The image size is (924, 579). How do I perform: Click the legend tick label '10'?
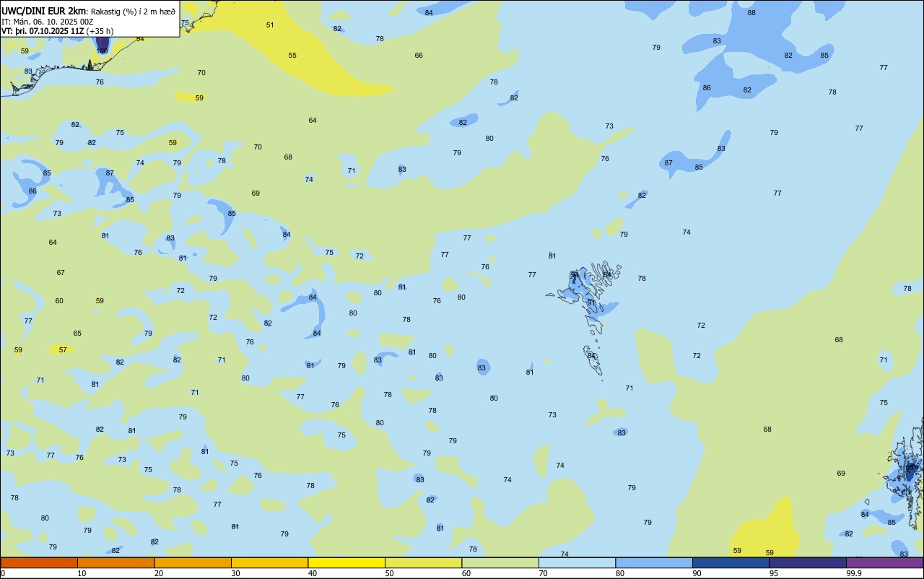[x=82, y=573]
